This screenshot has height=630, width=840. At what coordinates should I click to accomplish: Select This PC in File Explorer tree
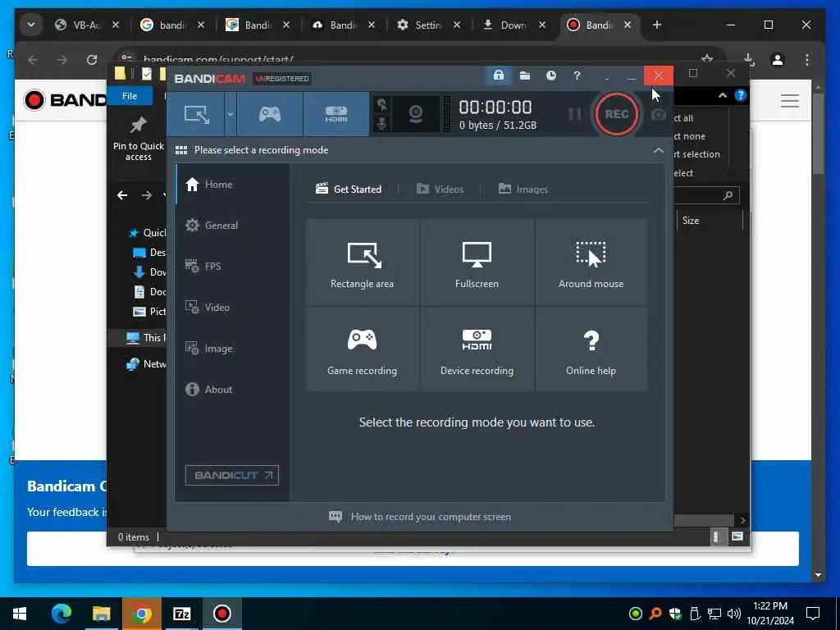146,337
